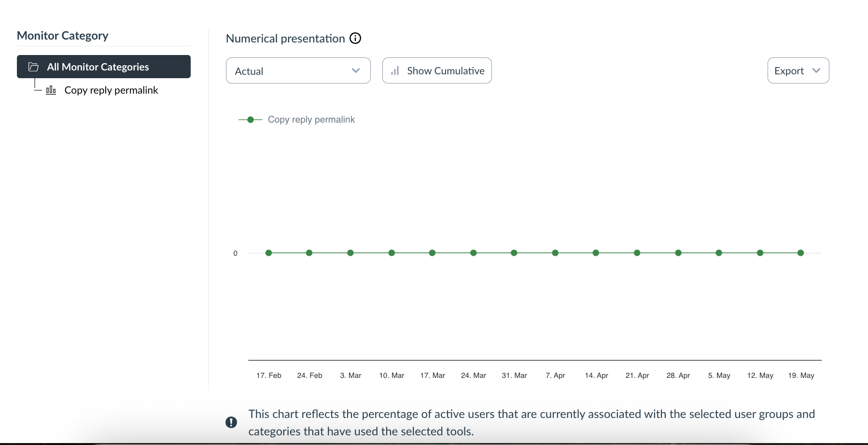
Task: Click the 19. May data point
Action: 800,253
